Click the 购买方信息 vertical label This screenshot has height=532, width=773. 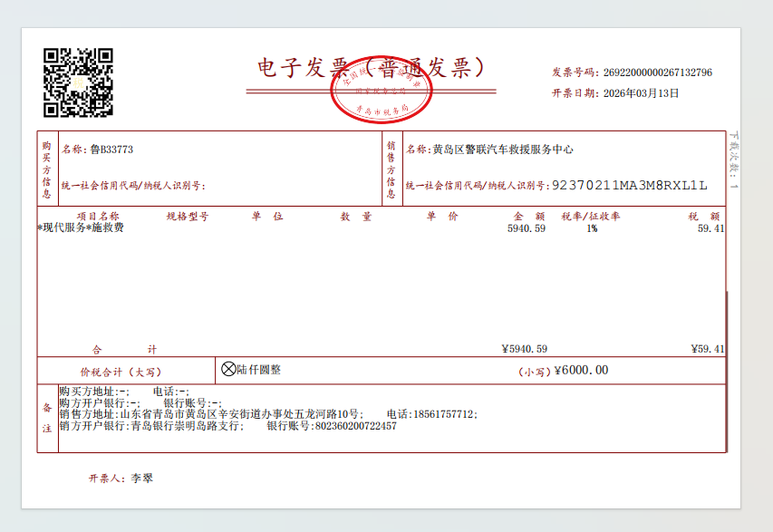[46, 169]
